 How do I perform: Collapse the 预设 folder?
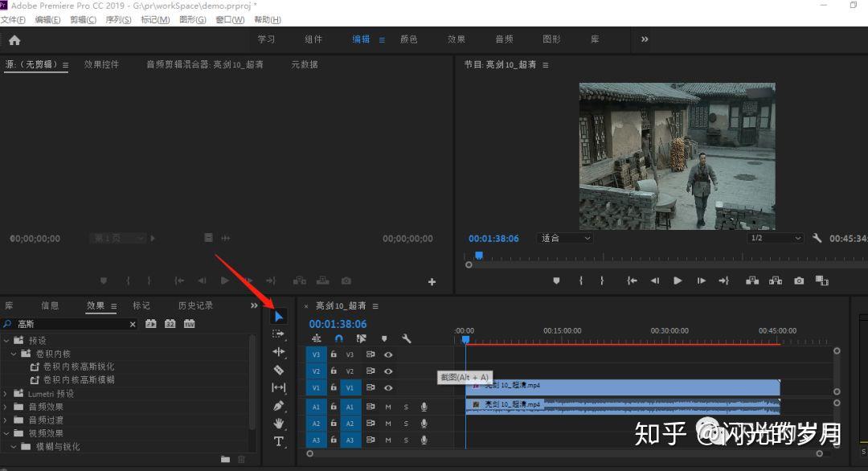pyautogui.click(x=6, y=340)
